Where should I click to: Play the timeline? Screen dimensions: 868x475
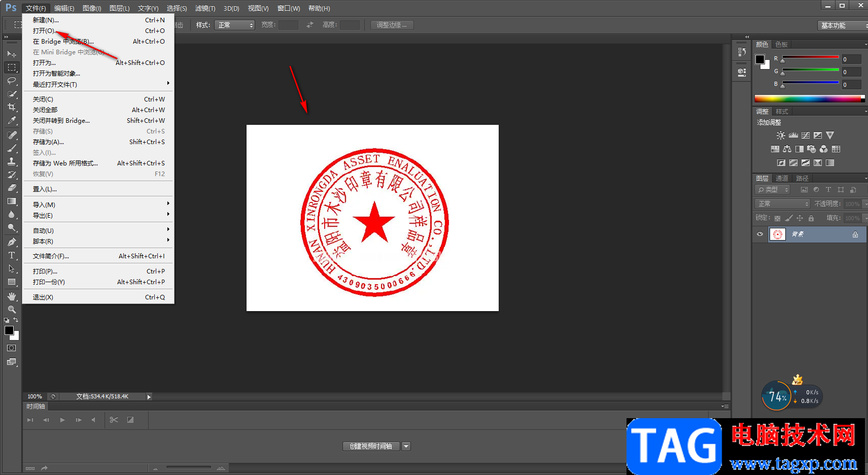click(62, 420)
